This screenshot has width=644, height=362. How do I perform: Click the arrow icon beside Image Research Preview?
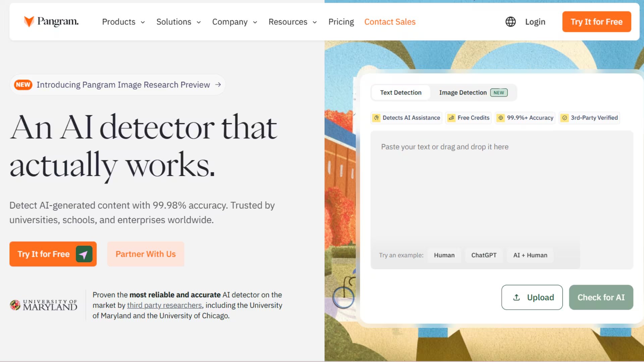[x=218, y=84]
